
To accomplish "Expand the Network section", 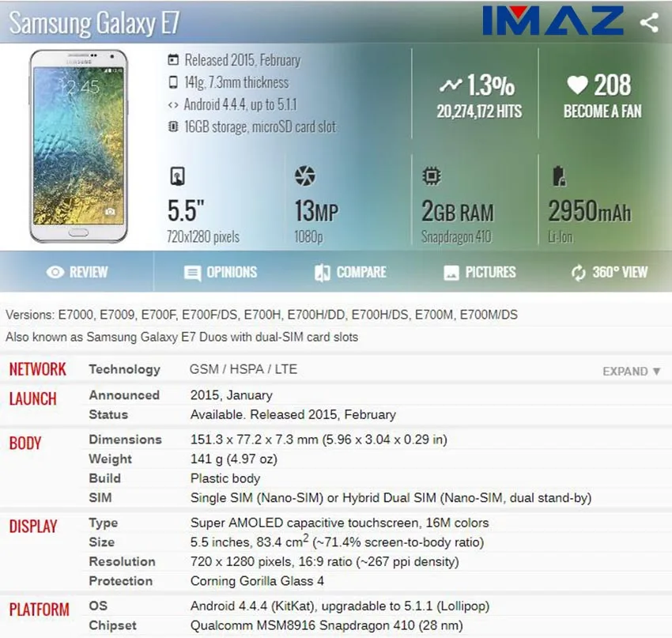I will [x=632, y=371].
